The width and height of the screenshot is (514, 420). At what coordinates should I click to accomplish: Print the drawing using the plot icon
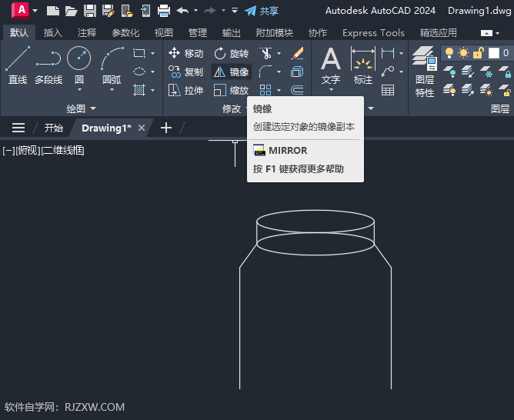(164, 11)
